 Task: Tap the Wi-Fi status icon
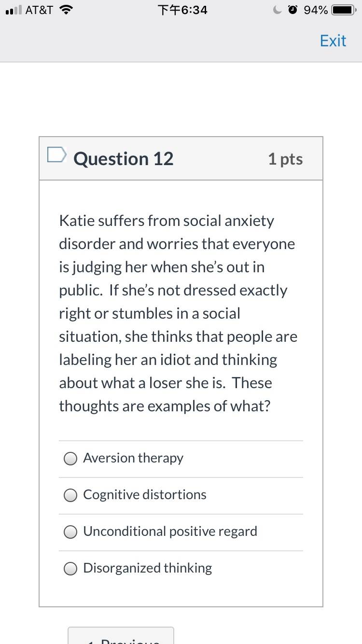(65, 10)
